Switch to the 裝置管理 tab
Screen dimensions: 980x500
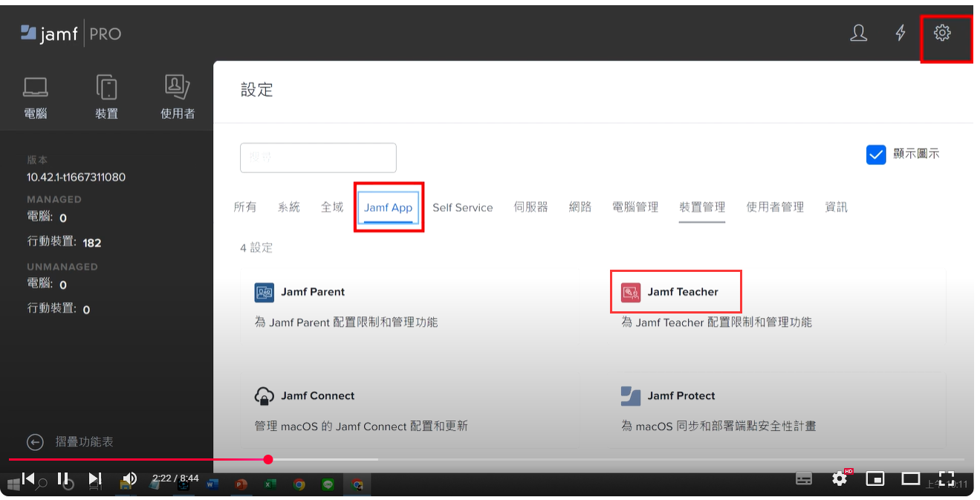(x=701, y=207)
